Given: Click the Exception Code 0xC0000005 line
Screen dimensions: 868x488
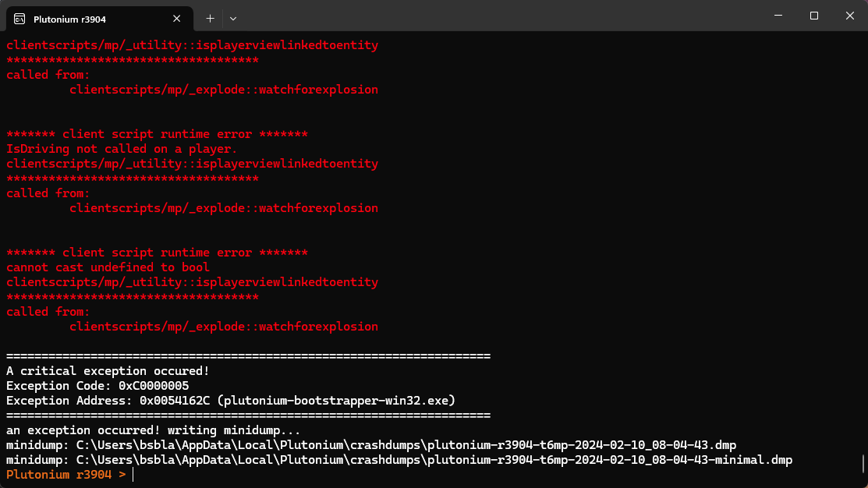Looking at the screenshot, I should pyautogui.click(x=97, y=386).
